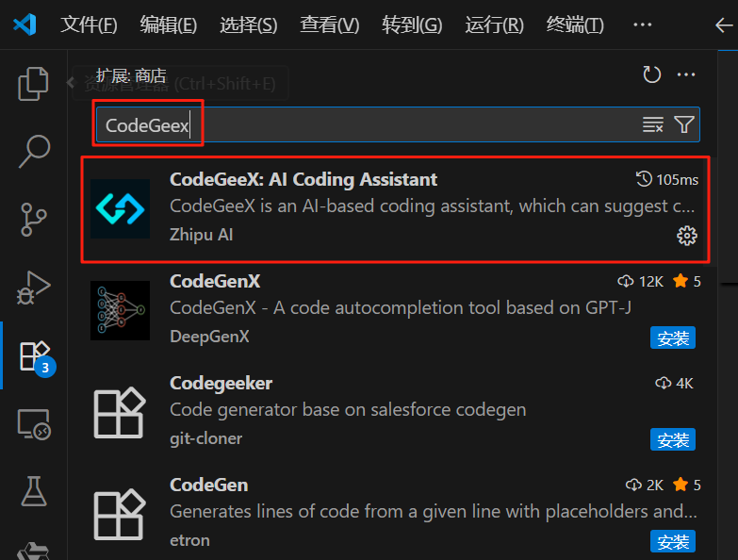This screenshot has height=560, width=738.
Task: Open views and more actions ellipsis
Action: [x=686, y=74]
